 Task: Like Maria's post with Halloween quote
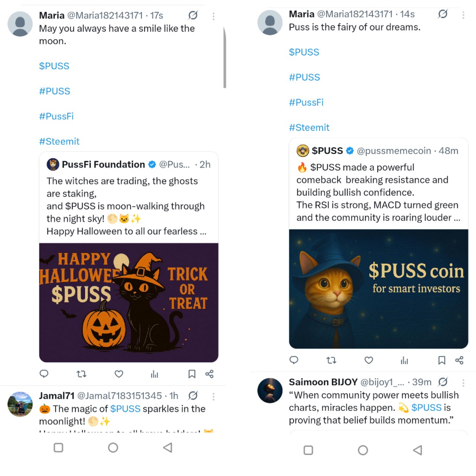coord(119,374)
